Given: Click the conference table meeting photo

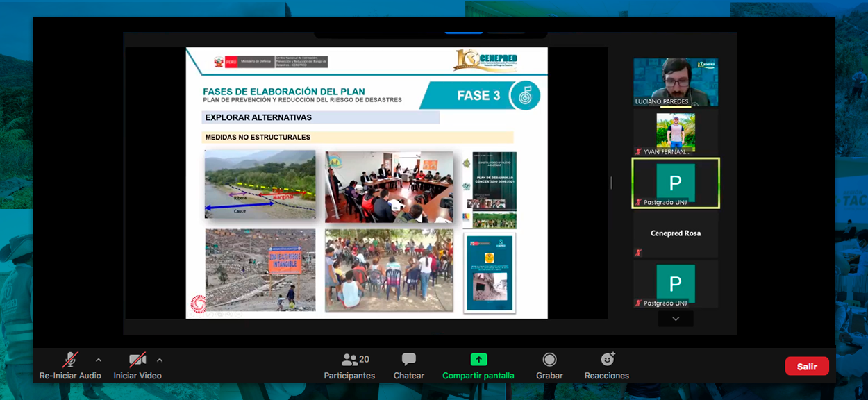Looking at the screenshot, I should 389,187.
